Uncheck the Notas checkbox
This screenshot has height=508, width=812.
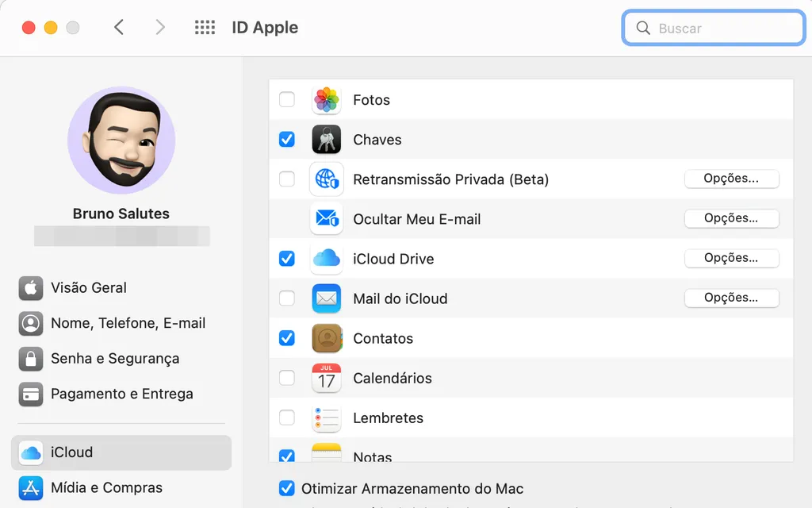[x=287, y=455]
